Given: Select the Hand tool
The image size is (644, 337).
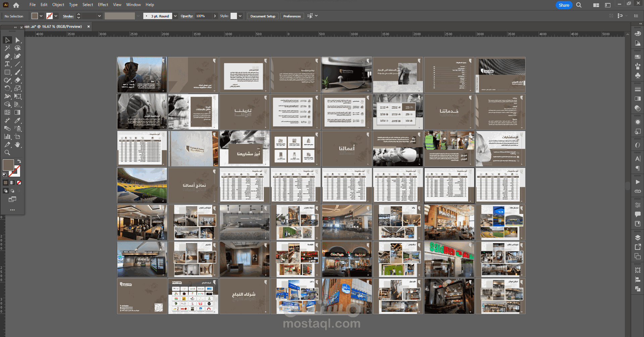Looking at the screenshot, I should point(18,145).
